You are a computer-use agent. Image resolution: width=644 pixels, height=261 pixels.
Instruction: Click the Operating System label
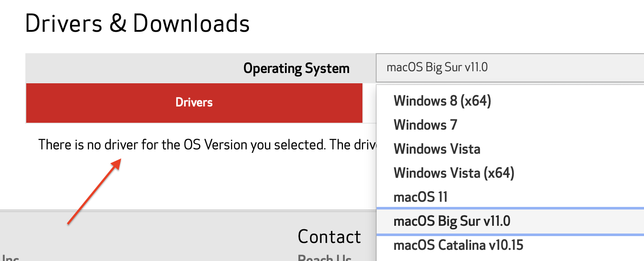click(296, 68)
